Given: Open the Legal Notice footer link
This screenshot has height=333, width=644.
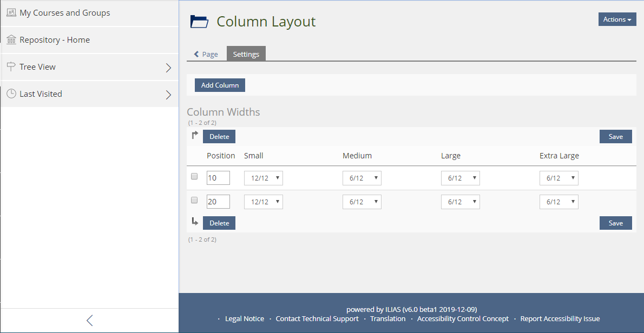Looking at the screenshot, I should click(244, 319).
